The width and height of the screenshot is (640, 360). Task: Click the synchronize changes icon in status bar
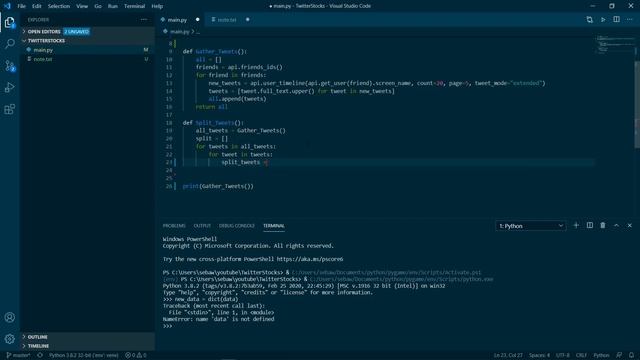click(x=40, y=355)
